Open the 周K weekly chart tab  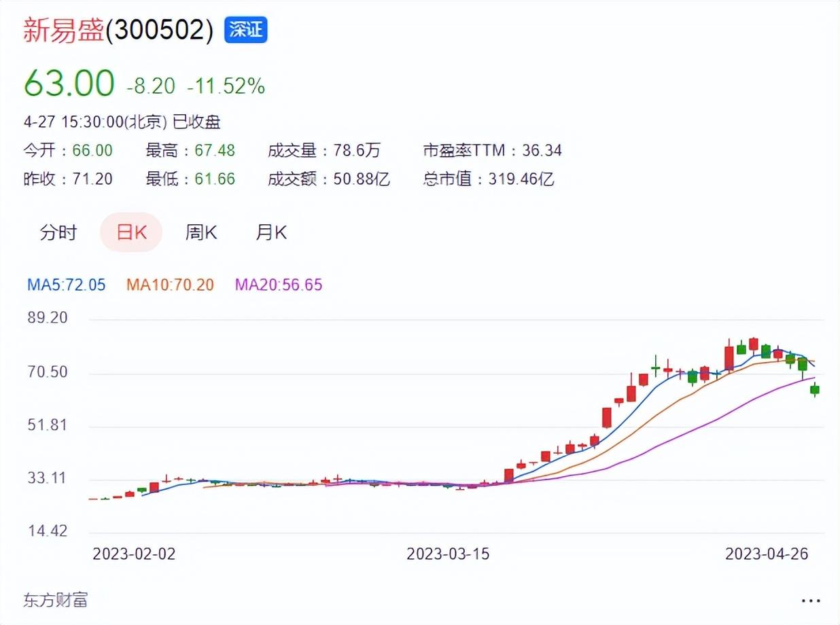[x=201, y=232]
